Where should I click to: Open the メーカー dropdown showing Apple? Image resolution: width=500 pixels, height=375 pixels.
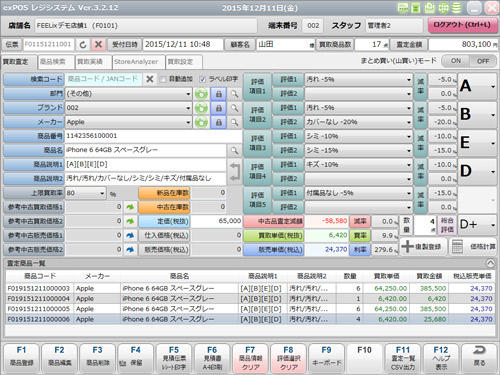pyautogui.click(x=129, y=122)
